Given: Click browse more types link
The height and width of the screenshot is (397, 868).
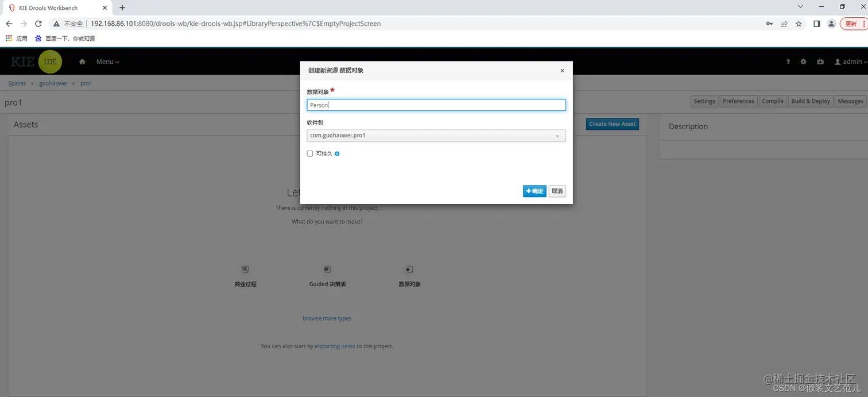Looking at the screenshot, I should [x=327, y=318].
